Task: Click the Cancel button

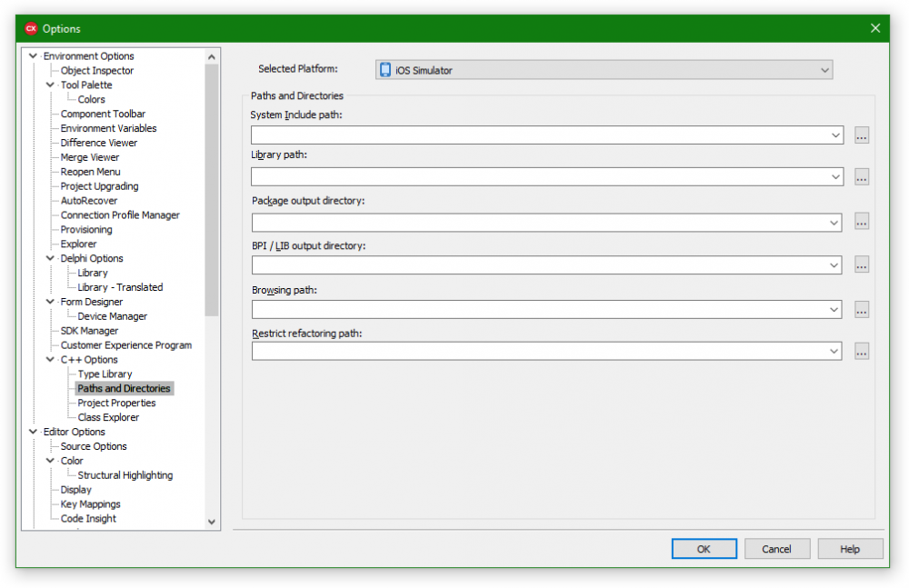Action: [776, 549]
